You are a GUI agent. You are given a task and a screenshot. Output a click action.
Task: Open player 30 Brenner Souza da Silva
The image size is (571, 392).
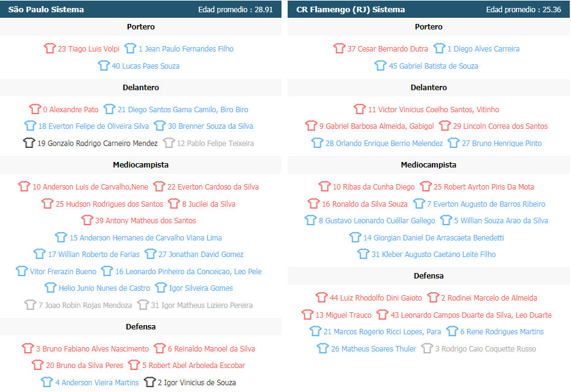tap(210, 126)
